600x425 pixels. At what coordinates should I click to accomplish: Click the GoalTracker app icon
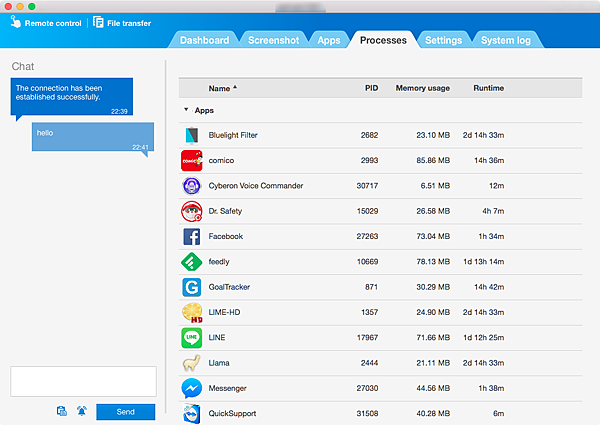(192, 287)
